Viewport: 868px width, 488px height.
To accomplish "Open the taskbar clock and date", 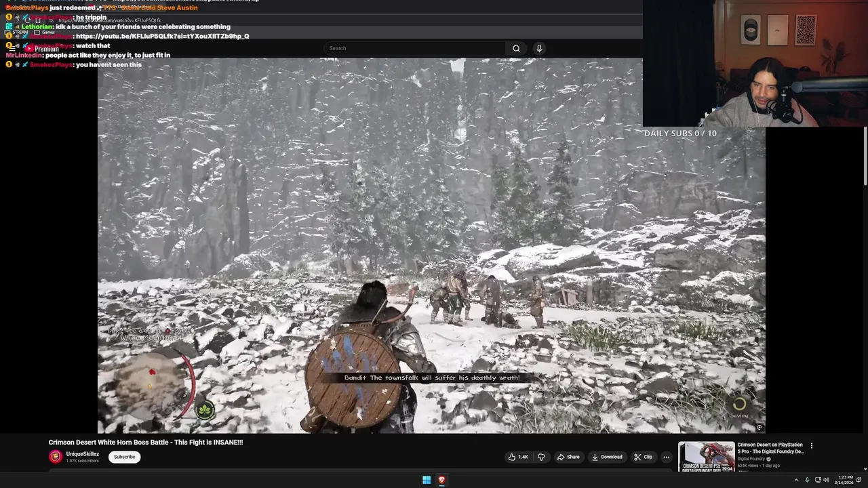I will click(844, 480).
